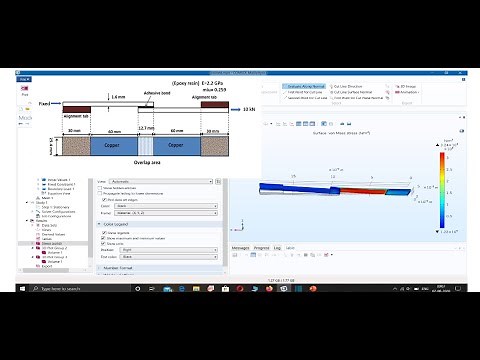The image size is (480, 360).
Task: Click the von Mises stress color legend bar
Action: pyautogui.click(x=442, y=190)
